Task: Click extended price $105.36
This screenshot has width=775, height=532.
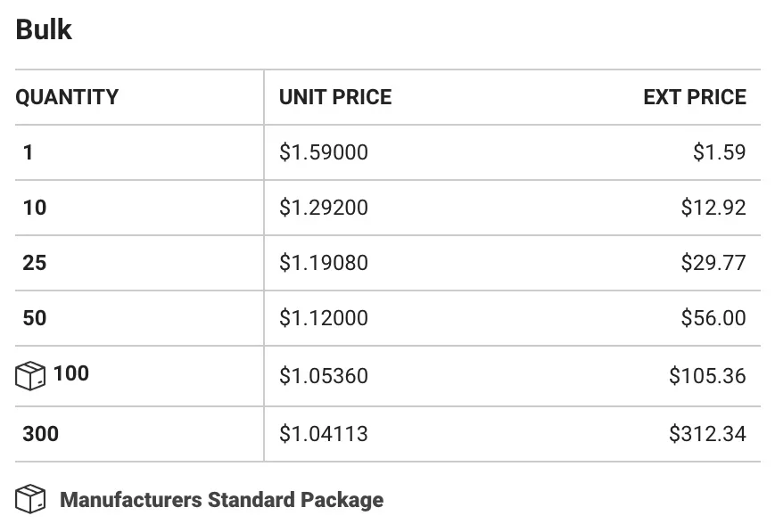Action: click(x=707, y=376)
